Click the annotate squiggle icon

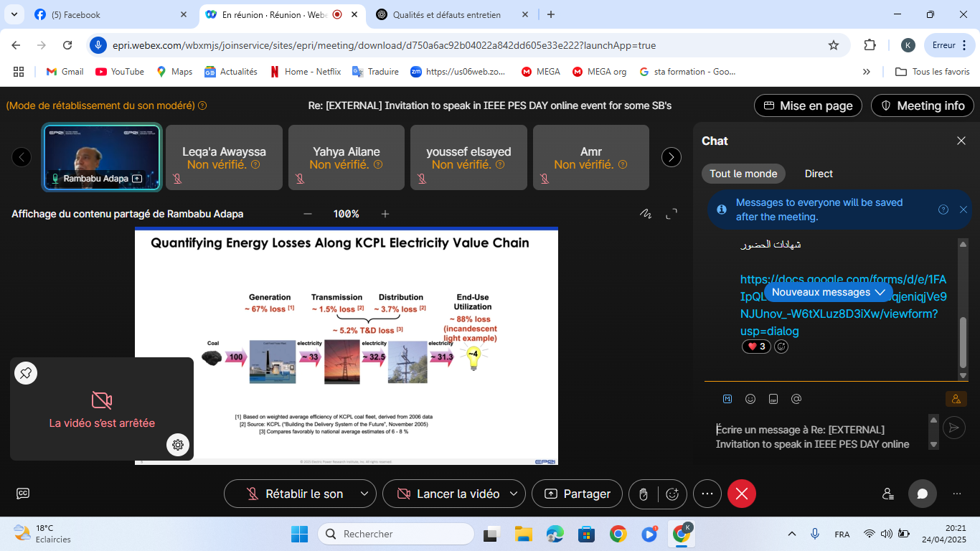(646, 214)
